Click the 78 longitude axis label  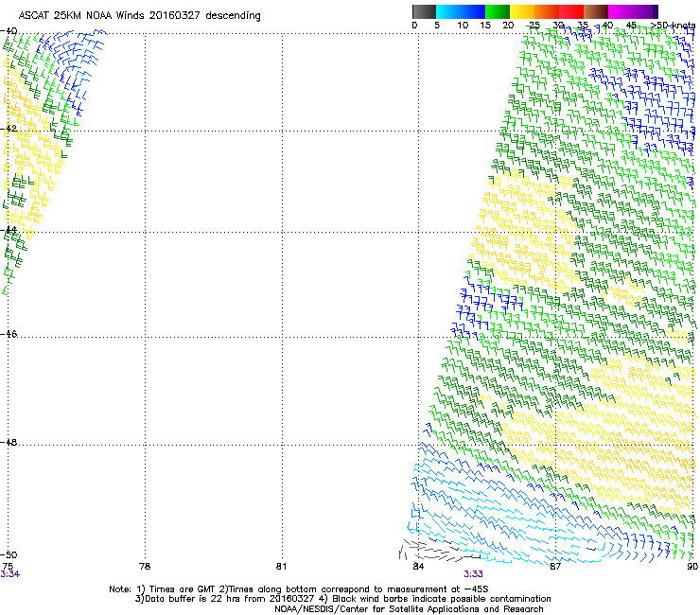click(145, 566)
